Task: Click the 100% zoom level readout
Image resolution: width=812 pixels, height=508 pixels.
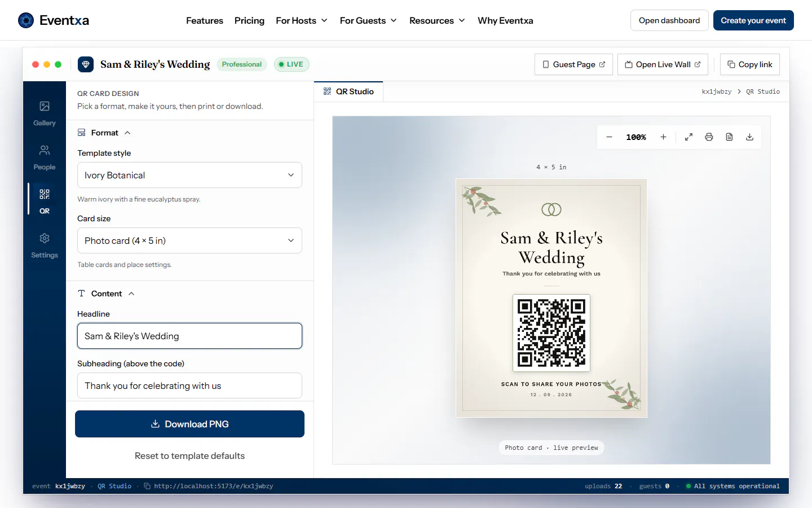Action: pos(636,137)
